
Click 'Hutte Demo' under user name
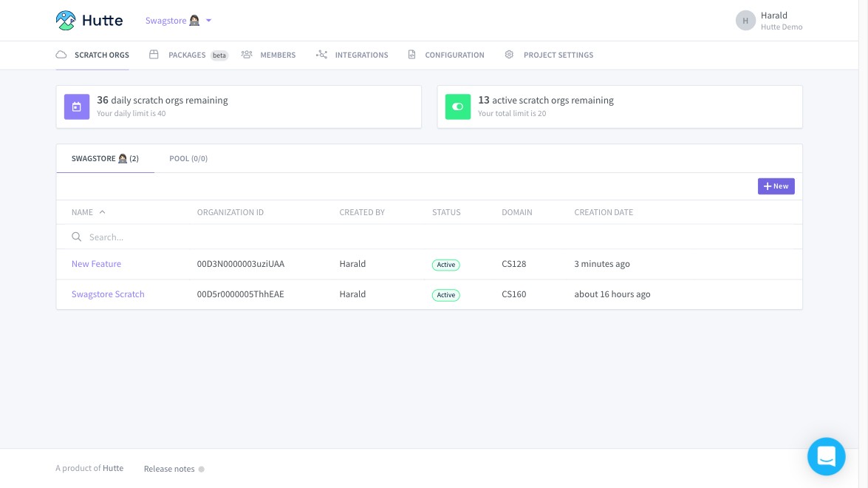click(x=782, y=27)
